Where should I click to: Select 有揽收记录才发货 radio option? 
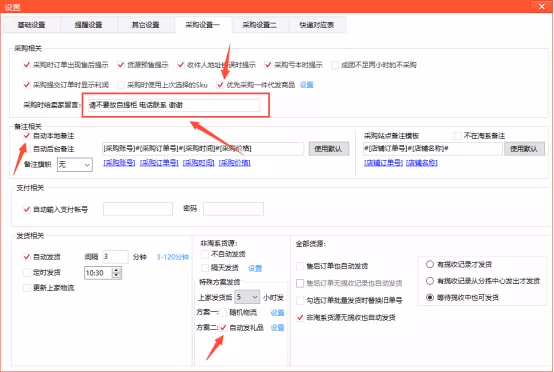pos(430,264)
